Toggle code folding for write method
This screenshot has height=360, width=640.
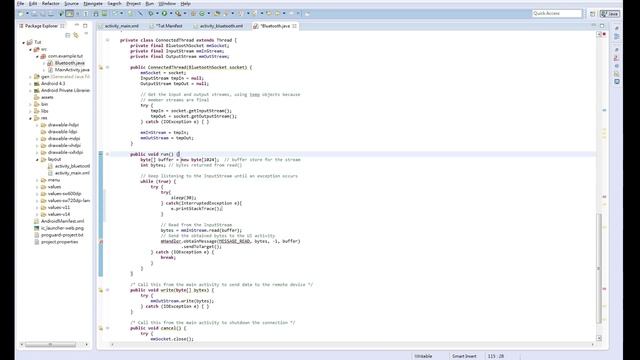(108, 290)
